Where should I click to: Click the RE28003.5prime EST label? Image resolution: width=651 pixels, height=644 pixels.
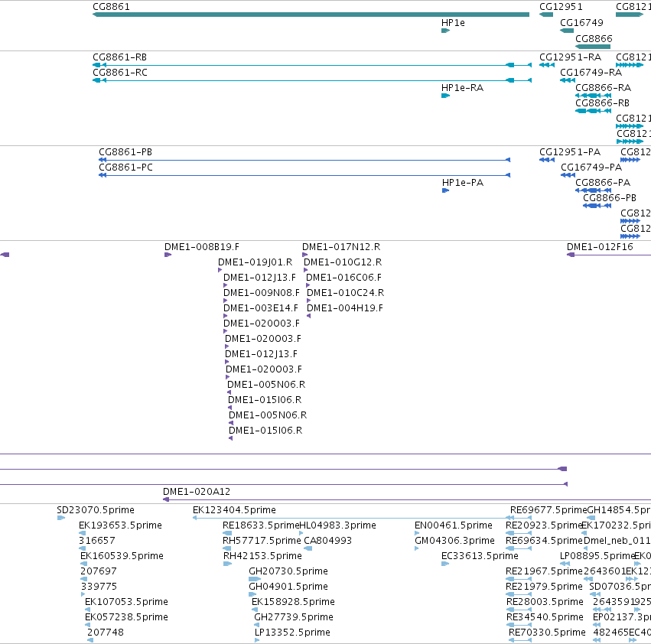pos(545,602)
